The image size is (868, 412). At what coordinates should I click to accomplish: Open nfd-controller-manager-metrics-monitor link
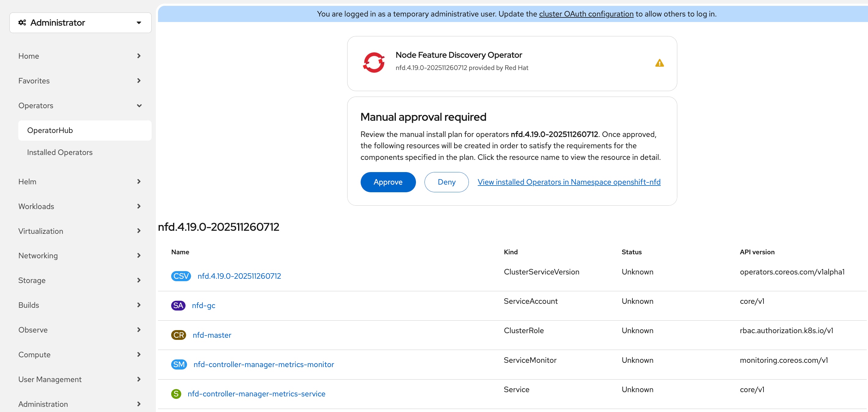coord(263,364)
